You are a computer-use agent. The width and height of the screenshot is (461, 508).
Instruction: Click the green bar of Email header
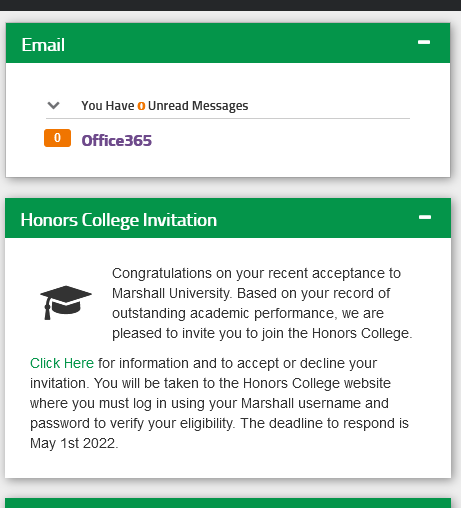click(228, 43)
